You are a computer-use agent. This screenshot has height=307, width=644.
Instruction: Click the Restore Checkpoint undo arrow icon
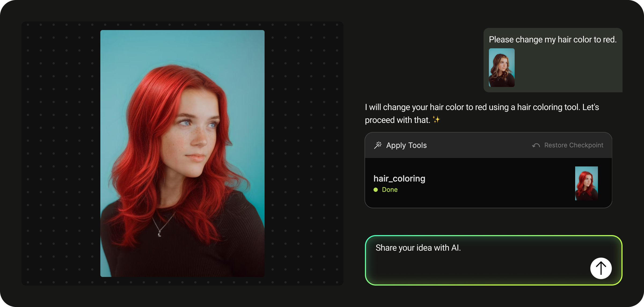tap(536, 145)
